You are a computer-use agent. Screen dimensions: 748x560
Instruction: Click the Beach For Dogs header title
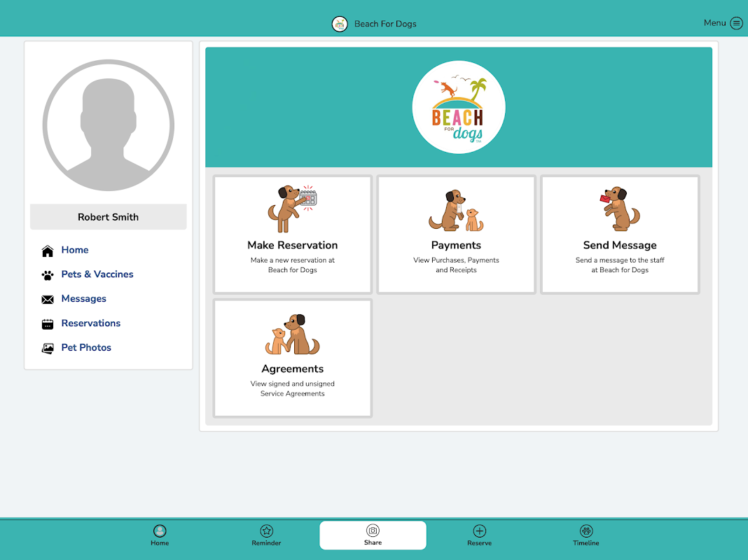[x=385, y=24]
